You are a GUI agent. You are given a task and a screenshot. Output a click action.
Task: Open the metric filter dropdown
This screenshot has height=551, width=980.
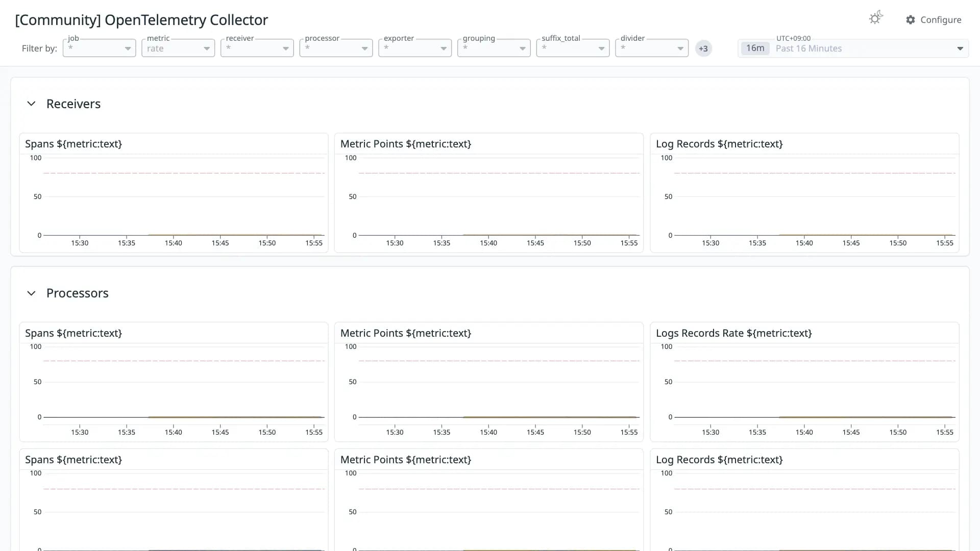click(178, 48)
